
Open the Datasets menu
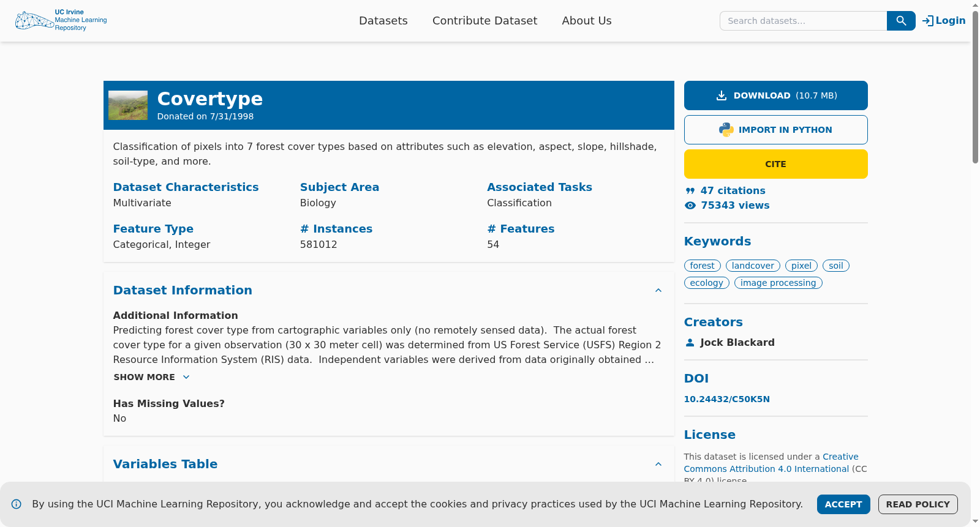click(x=383, y=21)
